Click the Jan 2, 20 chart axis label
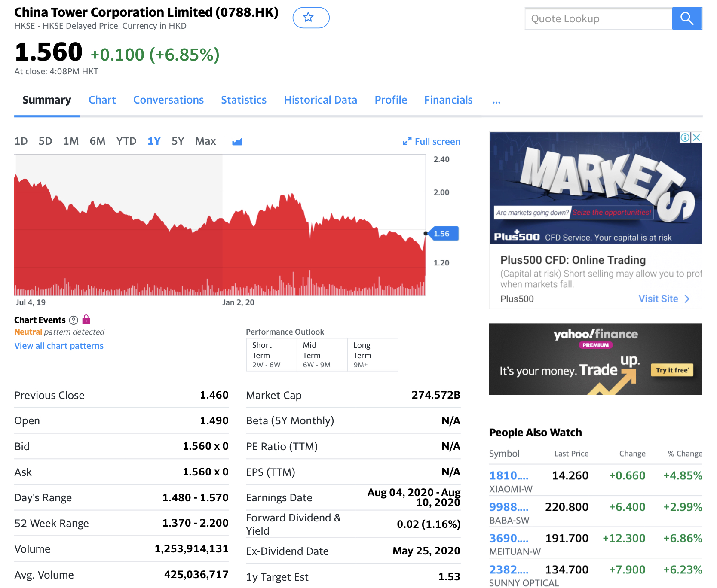Image resolution: width=717 pixels, height=588 pixels. pyautogui.click(x=238, y=302)
